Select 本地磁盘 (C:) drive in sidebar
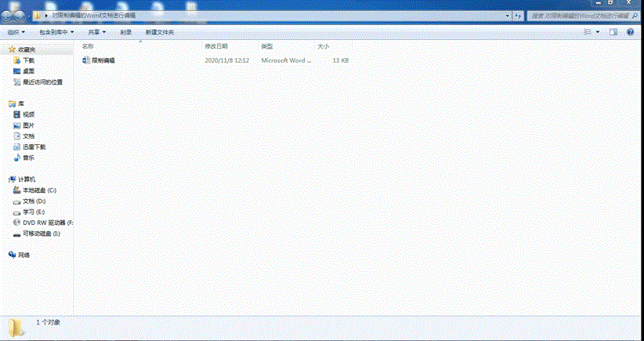 tap(38, 190)
